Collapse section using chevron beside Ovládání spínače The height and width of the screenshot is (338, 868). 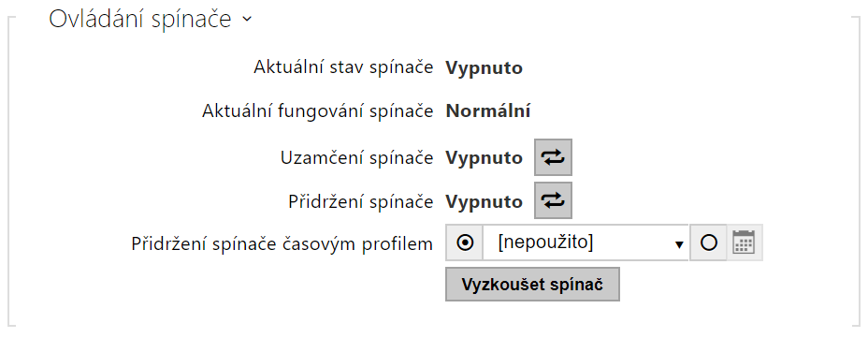coord(246,19)
